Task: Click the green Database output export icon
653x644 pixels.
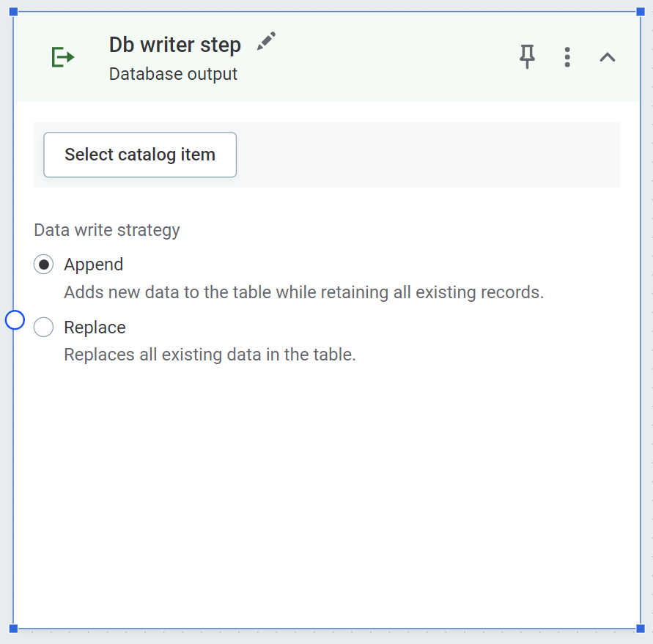Action: 62,57
